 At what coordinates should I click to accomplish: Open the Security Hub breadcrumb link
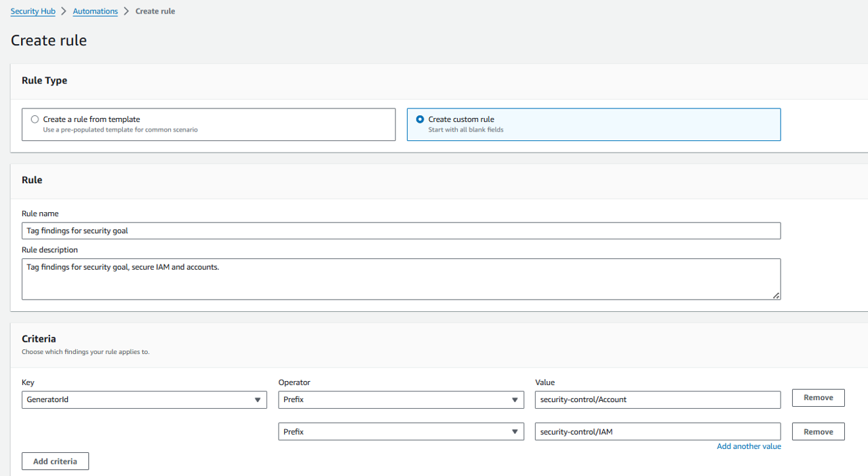33,12
